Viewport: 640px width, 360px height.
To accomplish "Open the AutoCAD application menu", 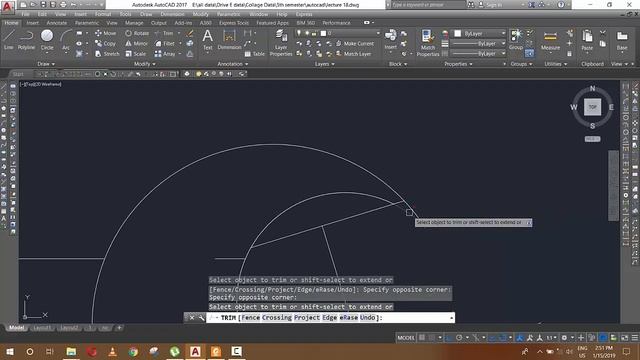I will pos(7,6).
